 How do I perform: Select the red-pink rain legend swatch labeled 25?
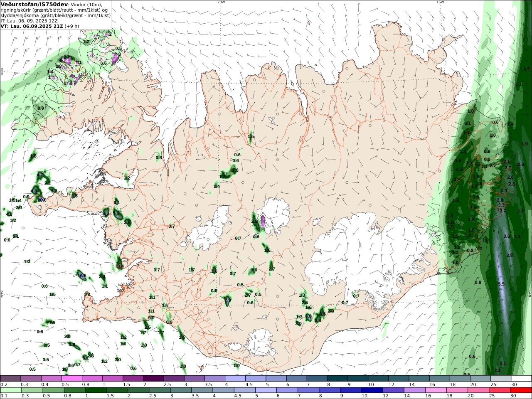pyautogui.click(x=500, y=390)
